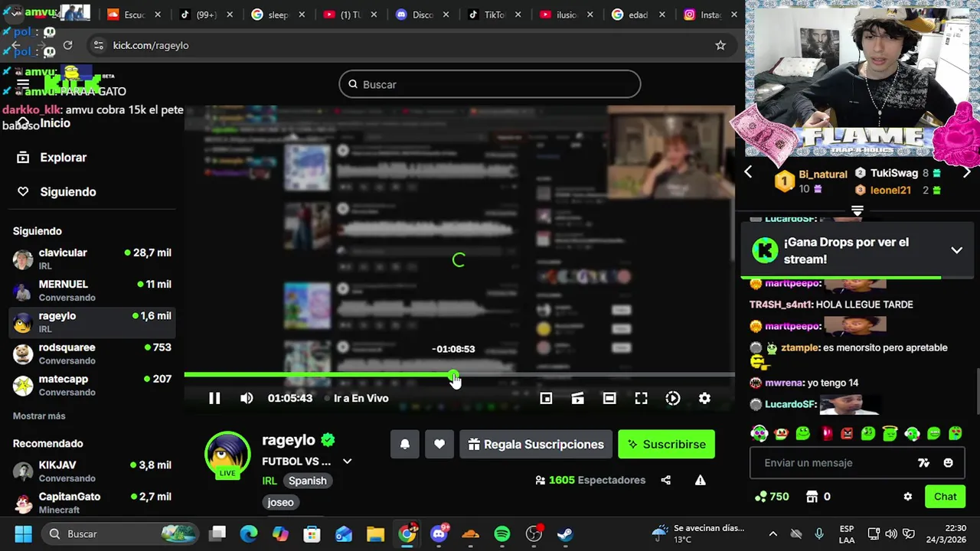
Task: Share the stream via share icon
Action: tap(665, 480)
